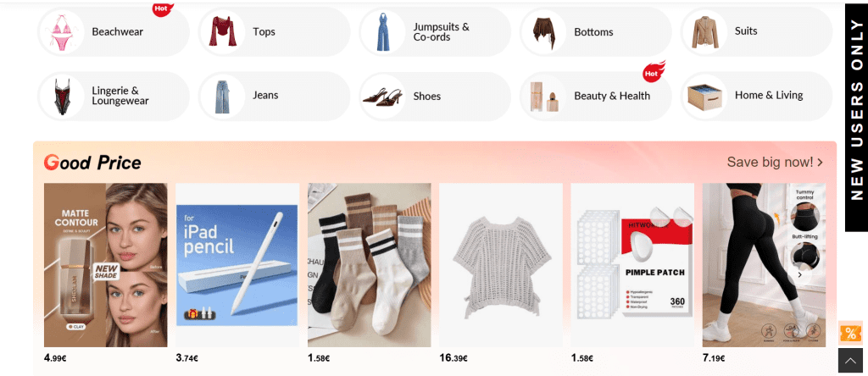Expand the Good Price carousel next arrow
Viewport: 868px width, 376px height.
(799, 274)
